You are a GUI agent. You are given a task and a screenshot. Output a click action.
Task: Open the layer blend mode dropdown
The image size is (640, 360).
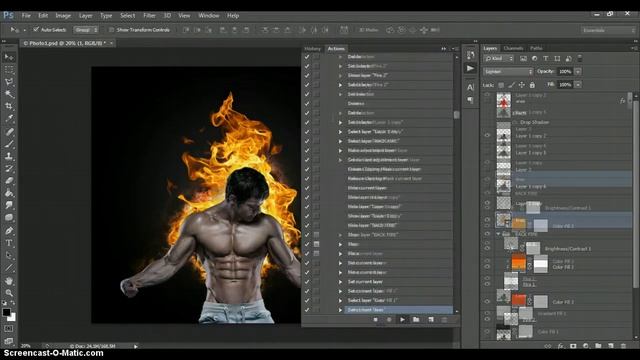(508, 72)
